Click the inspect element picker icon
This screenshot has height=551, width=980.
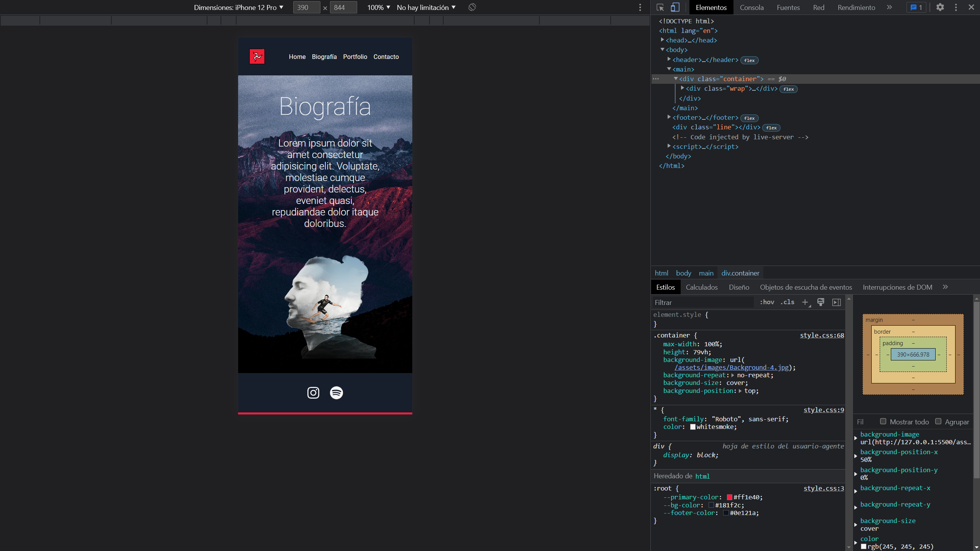[x=660, y=7]
